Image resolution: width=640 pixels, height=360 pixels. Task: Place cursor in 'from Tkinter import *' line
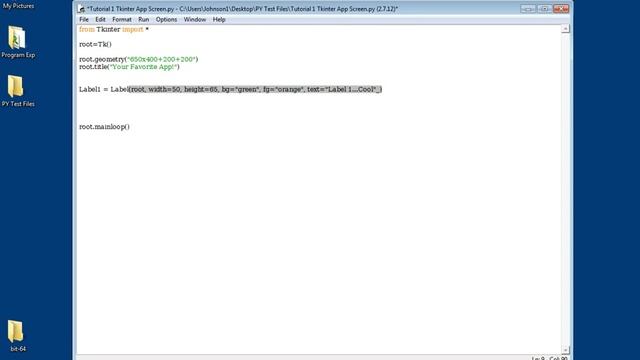114,29
